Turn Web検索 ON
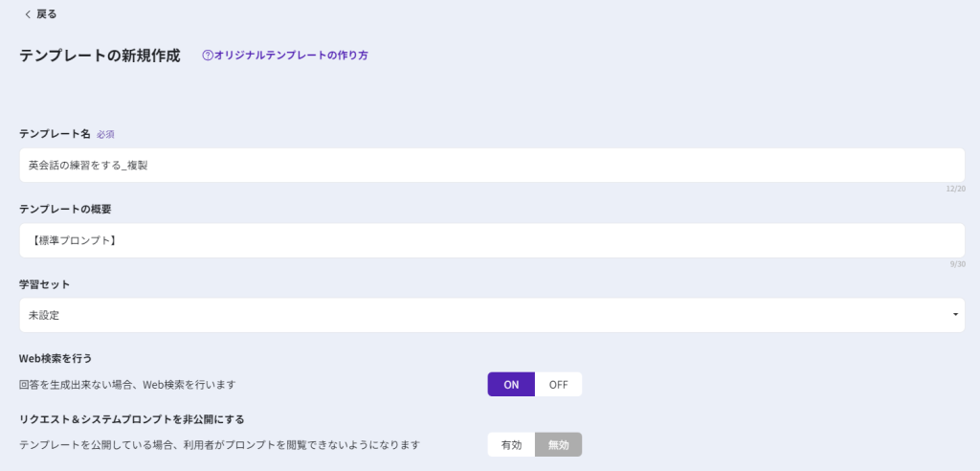 pyautogui.click(x=511, y=384)
